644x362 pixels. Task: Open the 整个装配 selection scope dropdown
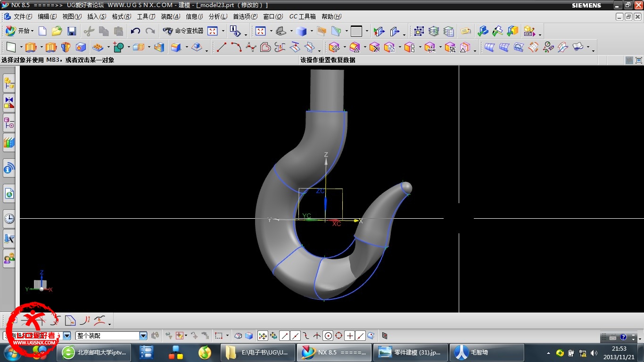143,336
